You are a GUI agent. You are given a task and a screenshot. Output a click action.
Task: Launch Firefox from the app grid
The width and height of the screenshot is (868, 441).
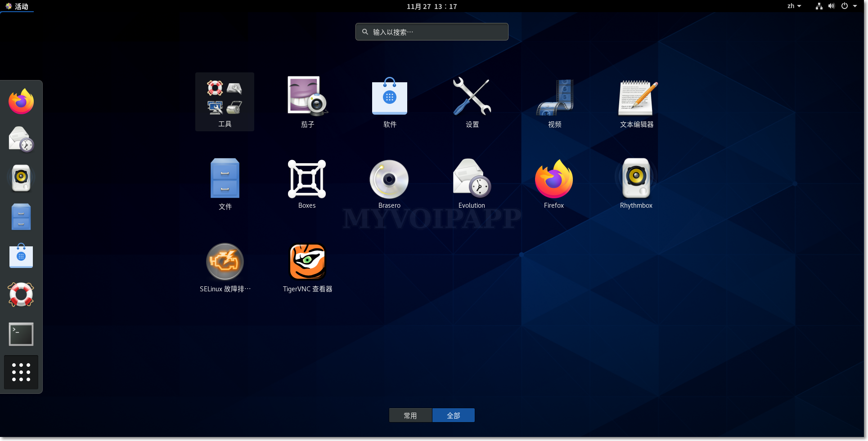pyautogui.click(x=554, y=184)
